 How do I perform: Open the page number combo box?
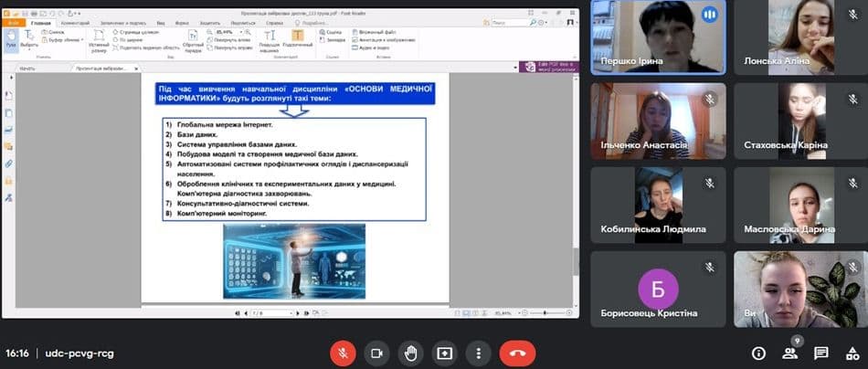(271, 313)
